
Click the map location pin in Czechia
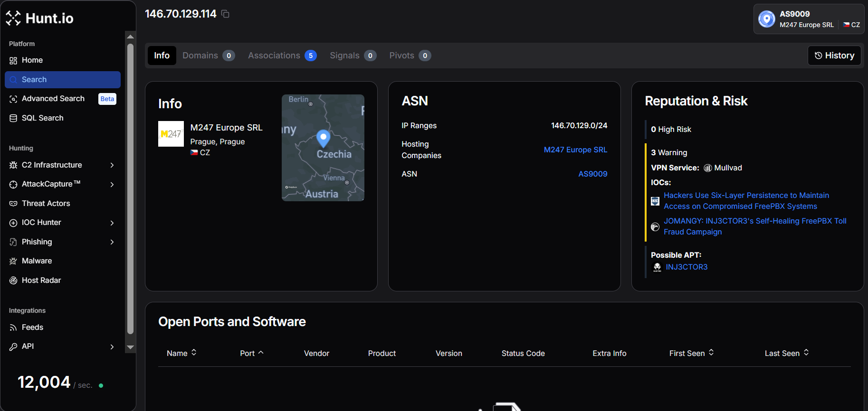pos(323,138)
